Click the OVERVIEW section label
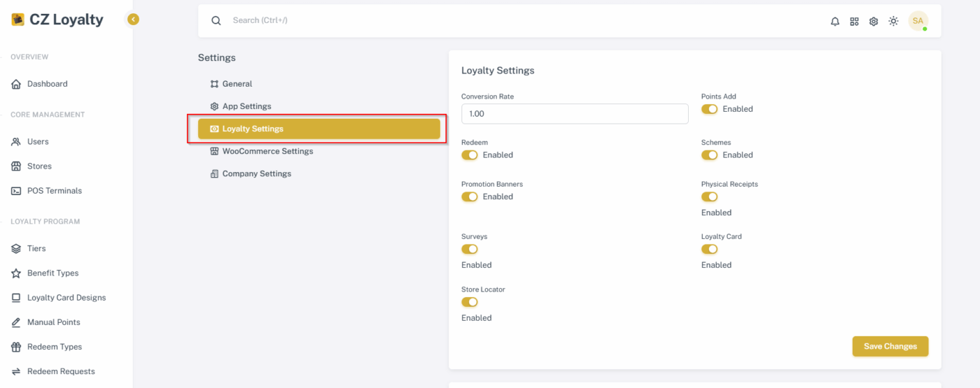 click(x=29, y=57)
